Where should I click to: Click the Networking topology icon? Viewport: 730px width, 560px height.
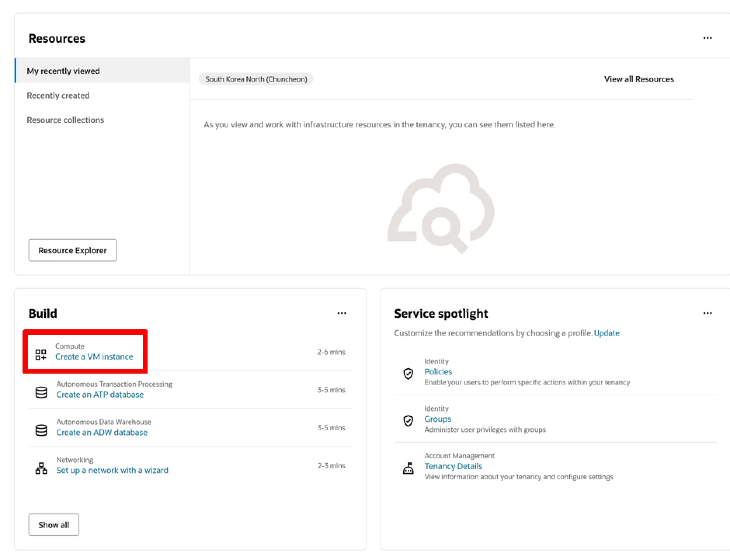tap(41, 468)
